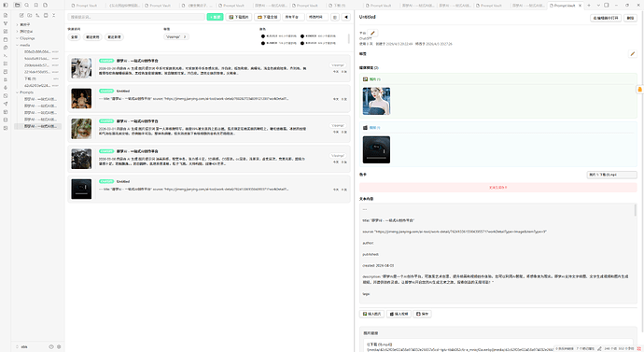Click open-in-editor button beside delete
This screenshot has width=644, height=352.
tap(606, 18)
